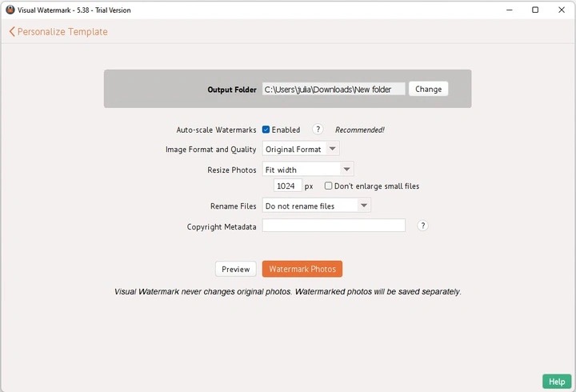Image resolution: width=576 pixels, height=392 pixels.
Task: Maximize the Visual Watermark window
Action: click(535, 10)
